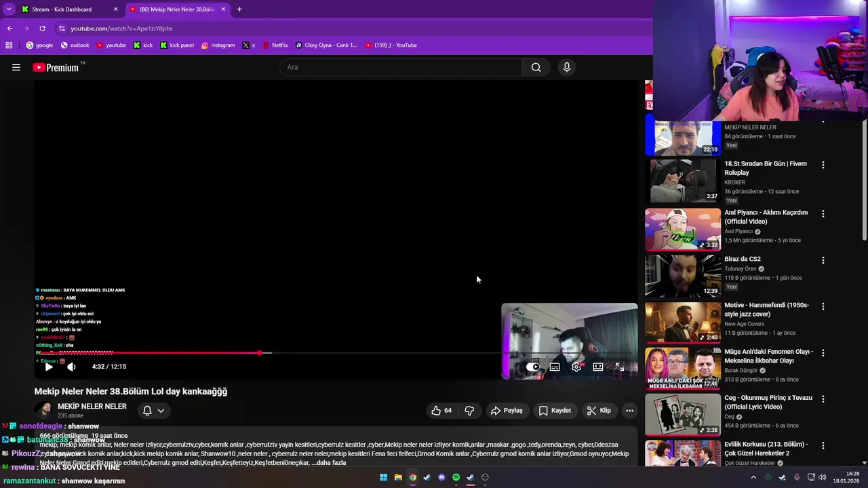Go back in browser
This screenshot has height=488, width=868.
point(9,28)
